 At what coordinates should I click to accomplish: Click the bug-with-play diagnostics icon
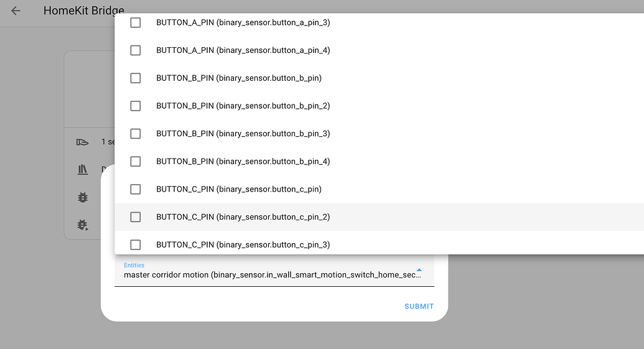pyautogui.click(x=83, y=225)
